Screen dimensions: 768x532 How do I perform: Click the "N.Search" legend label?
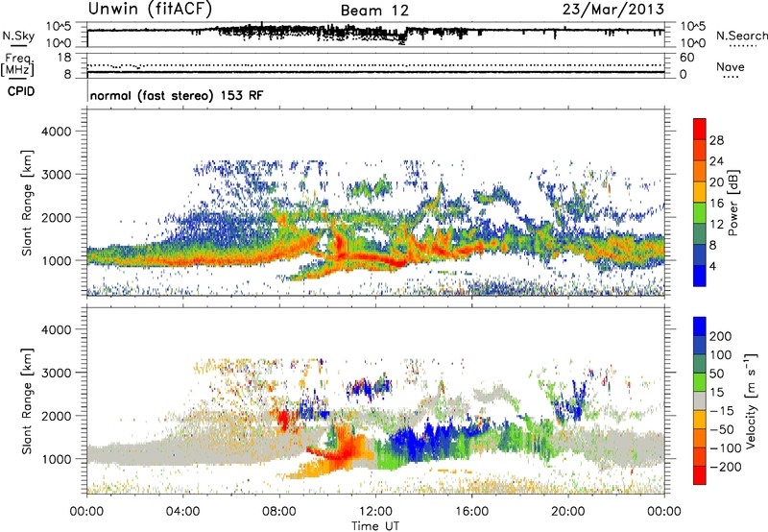click(741, 36)
